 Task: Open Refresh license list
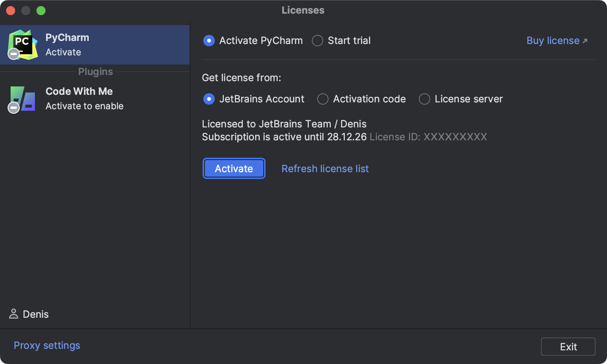click(325, 168)
